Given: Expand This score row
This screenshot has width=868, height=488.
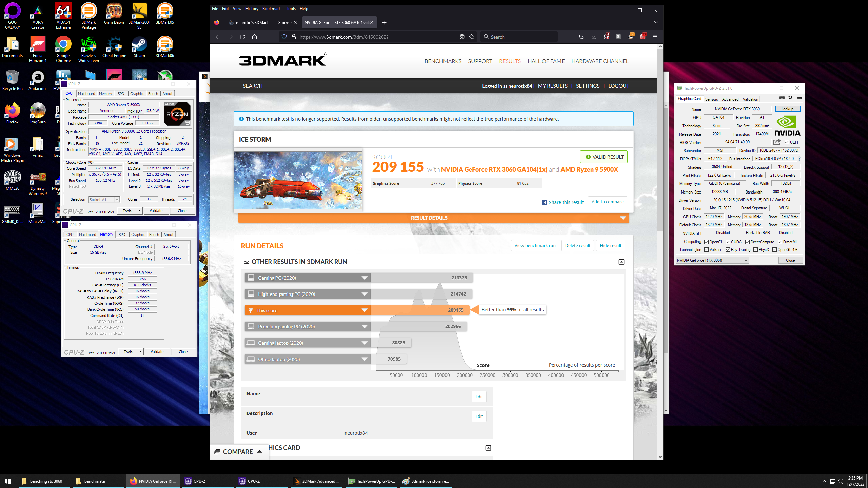Looking at the screenshot, I should point(364,310).
